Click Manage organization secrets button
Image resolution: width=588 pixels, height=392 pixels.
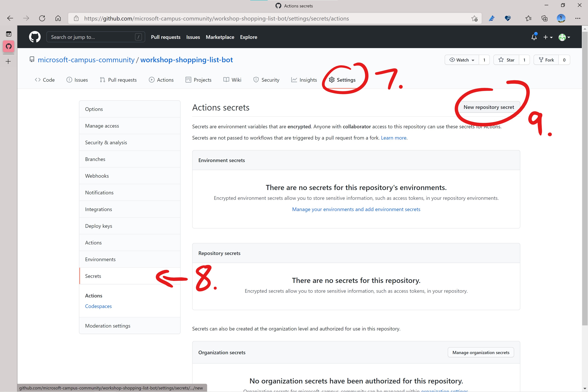coord(481,352)
